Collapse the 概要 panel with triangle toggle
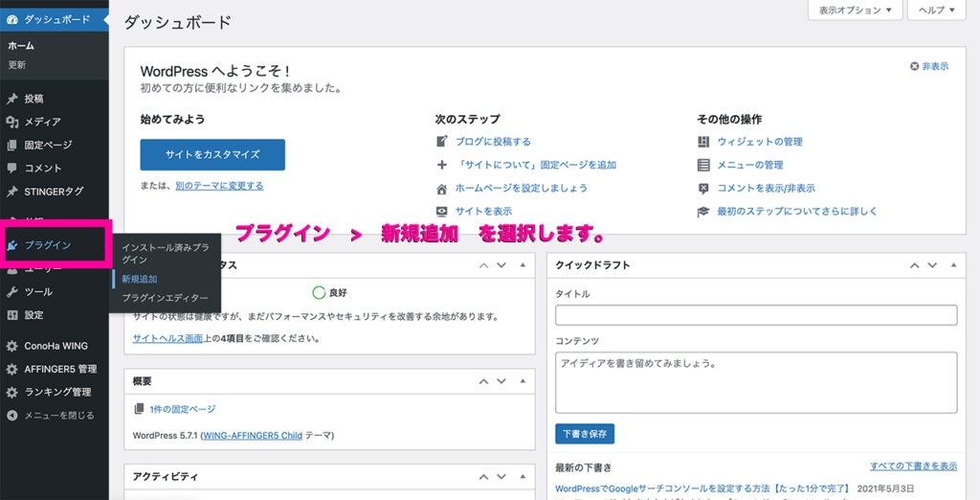Viewport: 980px width, 500px height. click(523, 381)
